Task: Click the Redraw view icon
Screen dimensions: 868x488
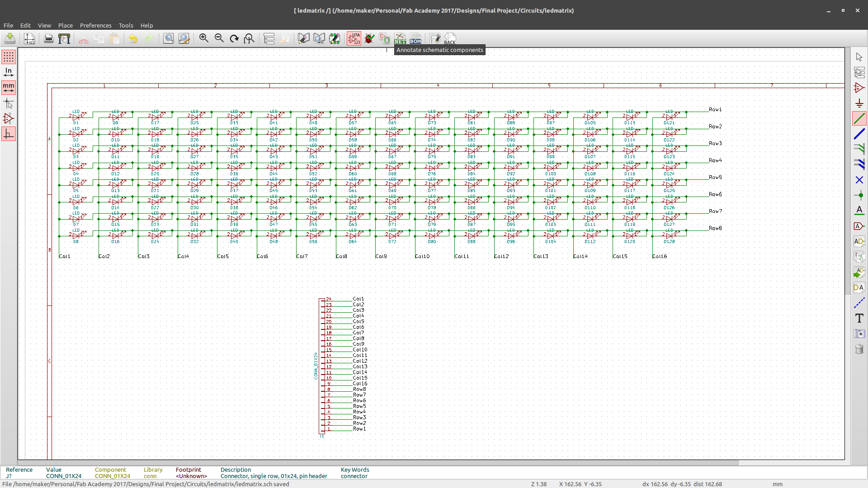Action: (x=234, y=38)
